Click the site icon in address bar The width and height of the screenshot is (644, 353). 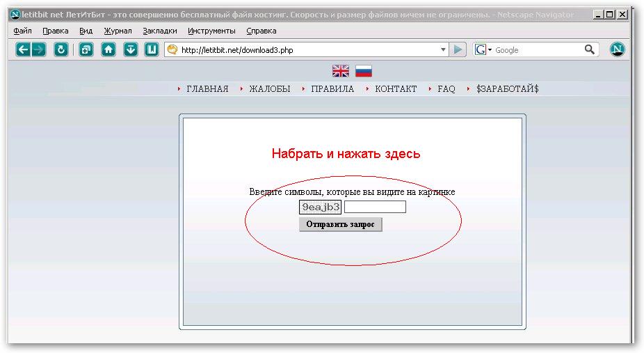point(172,49)
